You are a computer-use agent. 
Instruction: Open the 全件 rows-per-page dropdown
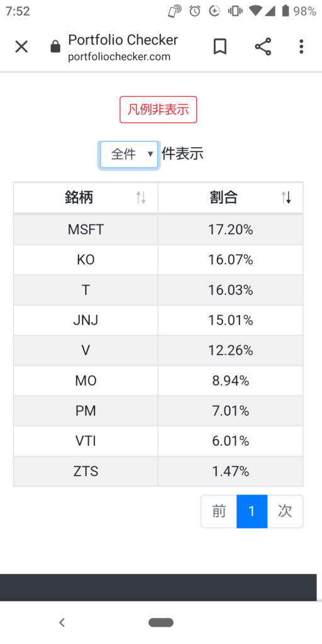coord(129,155)
